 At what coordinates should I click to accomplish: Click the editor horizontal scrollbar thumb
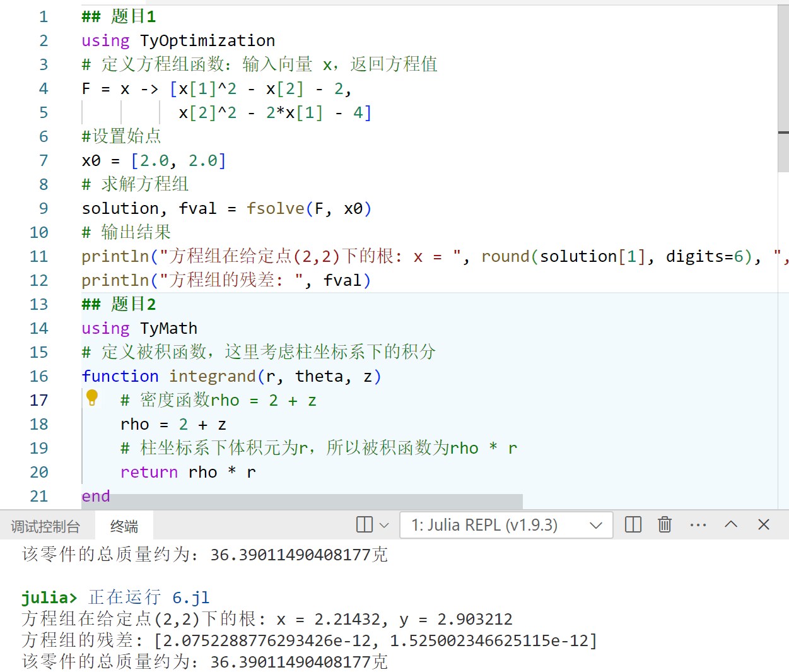click(301, 502)
